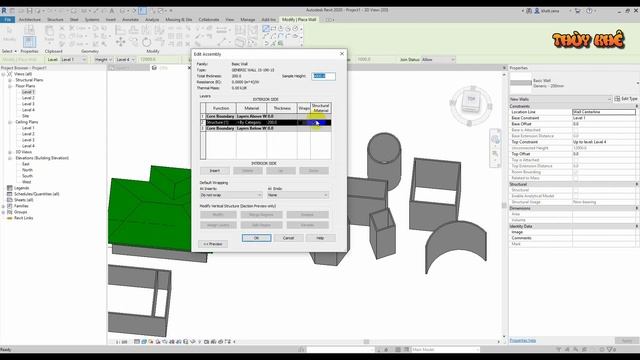Switch to the Collaborate ribbon tab
640x360 pixels.
209,20
